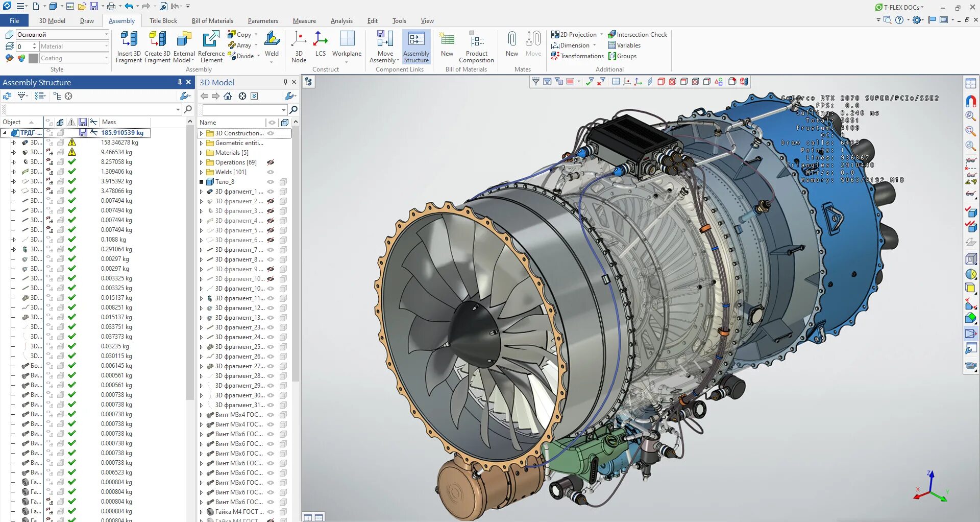Open the Analysis ribbon tab
The image size is (980, 522).
pyautogui.click(x=341, y=21)
